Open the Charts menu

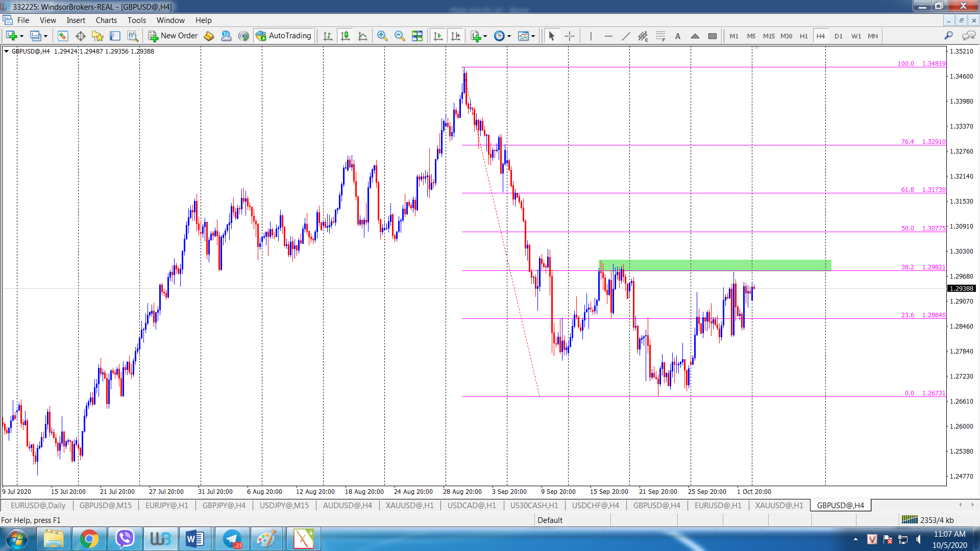106,20
